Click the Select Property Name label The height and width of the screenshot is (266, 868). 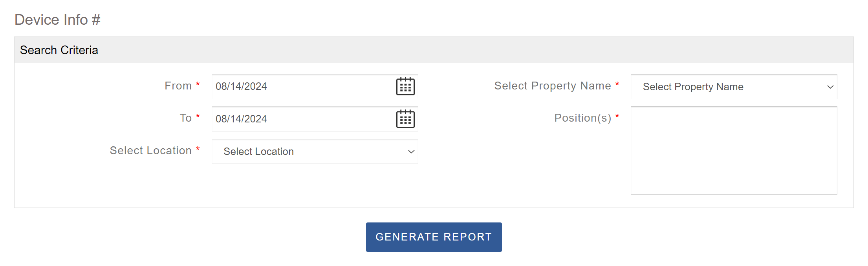tap(552, 86)
